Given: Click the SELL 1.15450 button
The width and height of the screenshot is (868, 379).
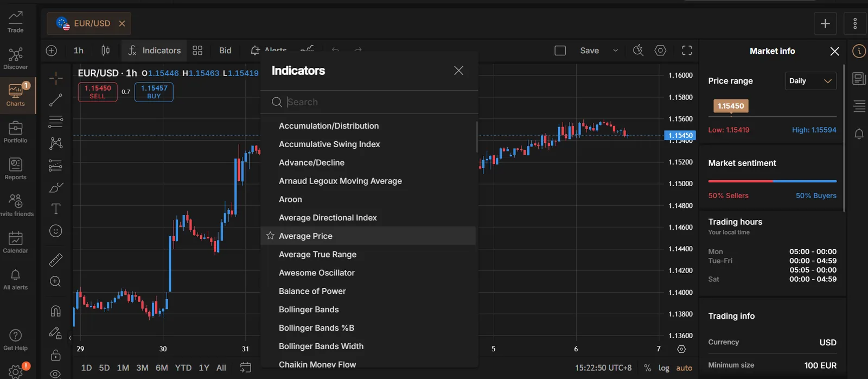Looking at the screenshot, I should pos(98,92).
